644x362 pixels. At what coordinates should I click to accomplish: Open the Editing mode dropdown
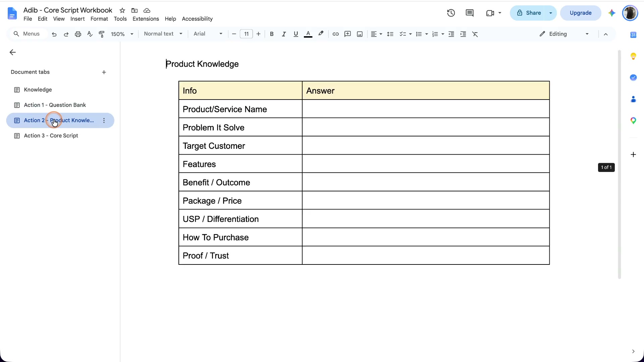564,34
